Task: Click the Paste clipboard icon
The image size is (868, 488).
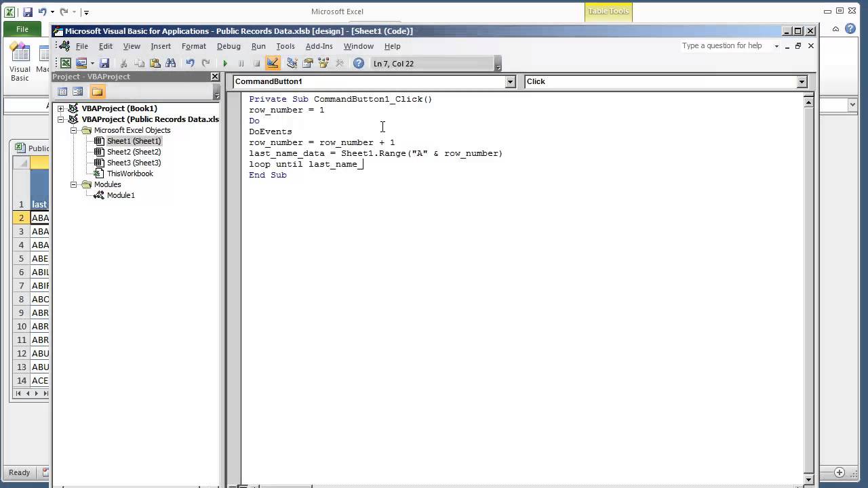Action: 155,63
